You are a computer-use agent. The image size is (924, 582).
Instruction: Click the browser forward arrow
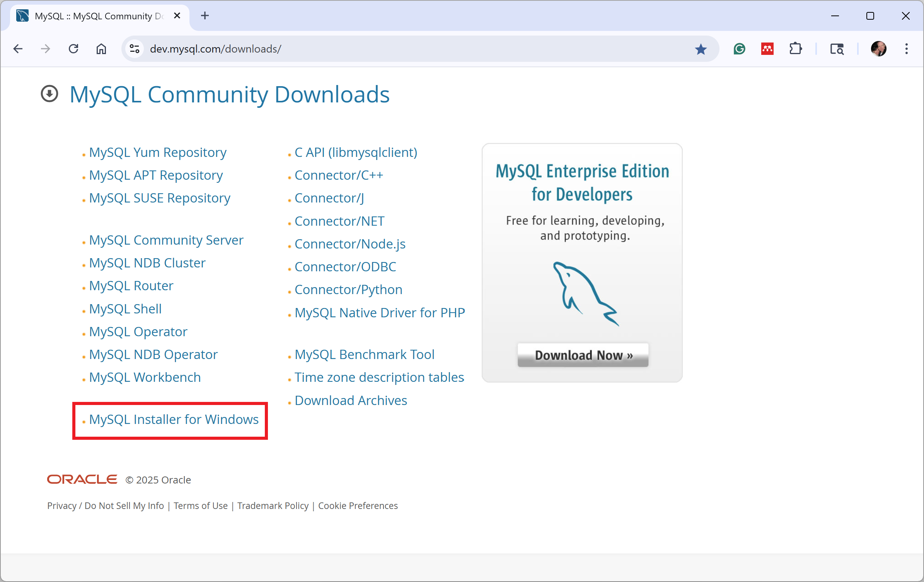[x=46, y=49]
